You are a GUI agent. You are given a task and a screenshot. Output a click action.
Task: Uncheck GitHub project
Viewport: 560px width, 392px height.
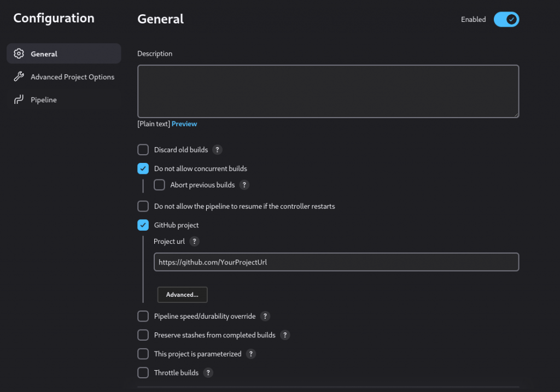(143, 225)
